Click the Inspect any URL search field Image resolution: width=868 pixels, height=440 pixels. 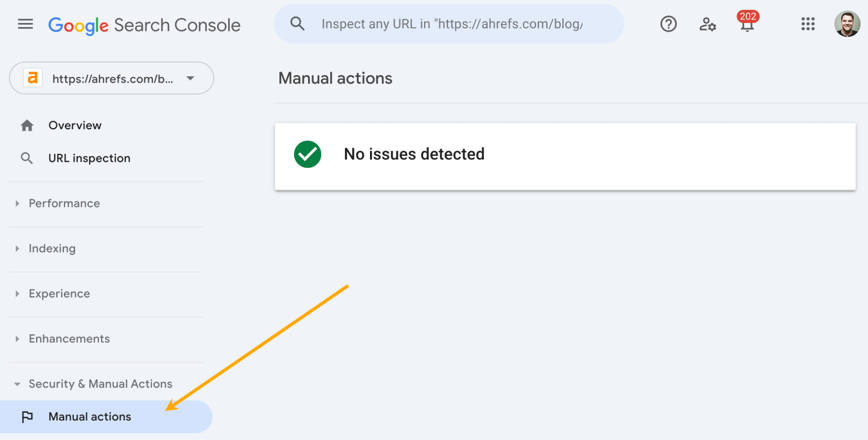click(x=449, y=24)
